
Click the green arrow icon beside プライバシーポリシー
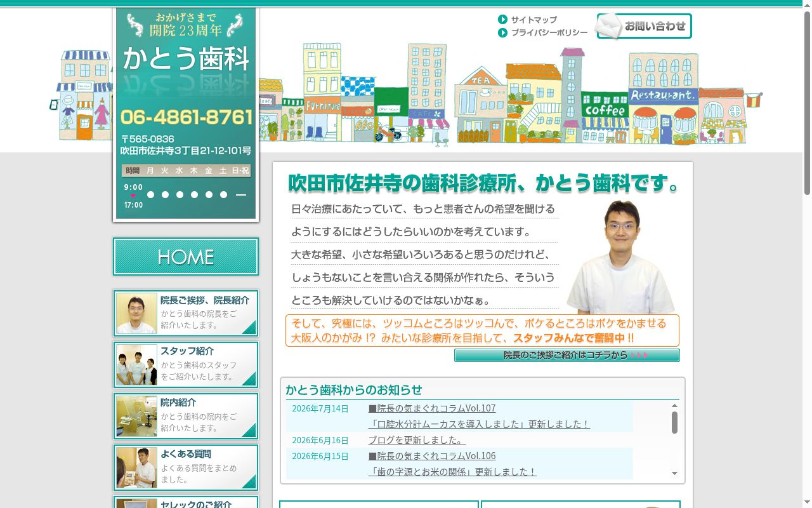click(503, 32)
